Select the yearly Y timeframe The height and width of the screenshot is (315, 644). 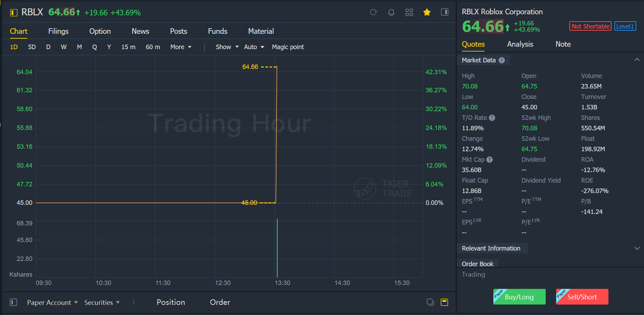[x=109, y=47]
